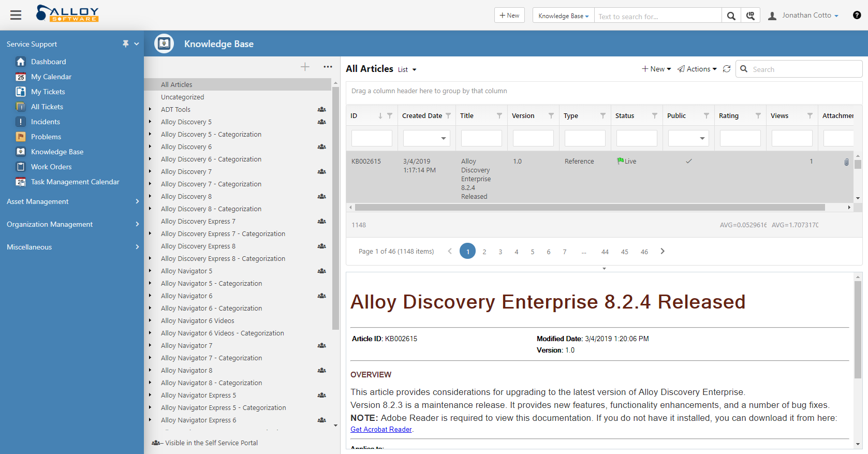This screenshot has width=868, height=454.
Task: Click the ID column filter box
Action: point(372,138)
